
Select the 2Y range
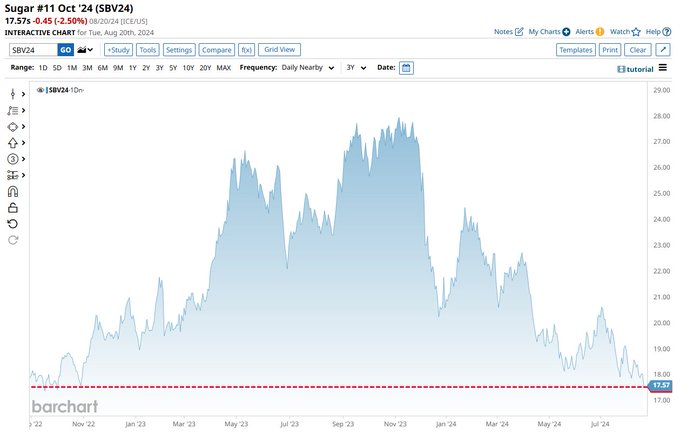146,68
